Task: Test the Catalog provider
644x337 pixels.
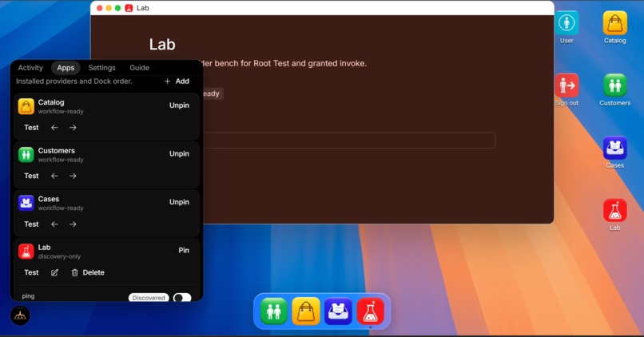Action: click(x=31, y=128)
